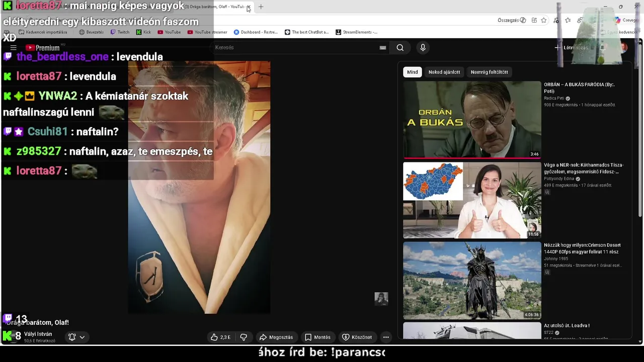Open new browser tab with plus
Screen dimensions: 644x362
[x=261, y=7]
